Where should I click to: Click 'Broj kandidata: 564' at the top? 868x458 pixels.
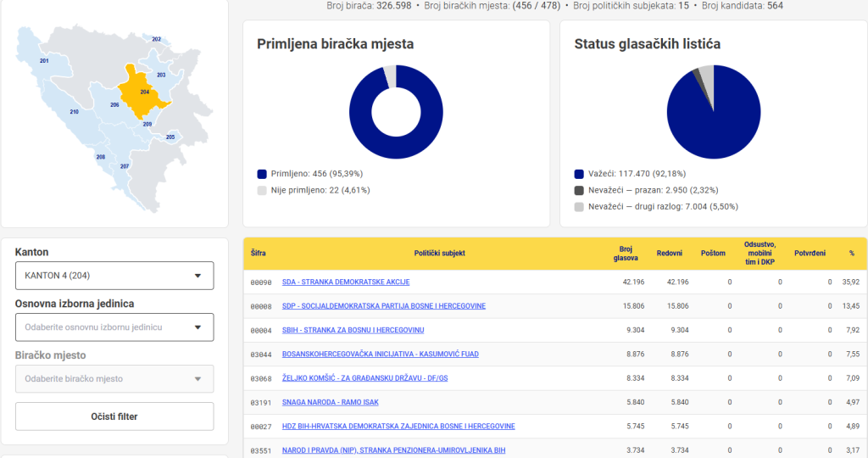click(743, 6)
